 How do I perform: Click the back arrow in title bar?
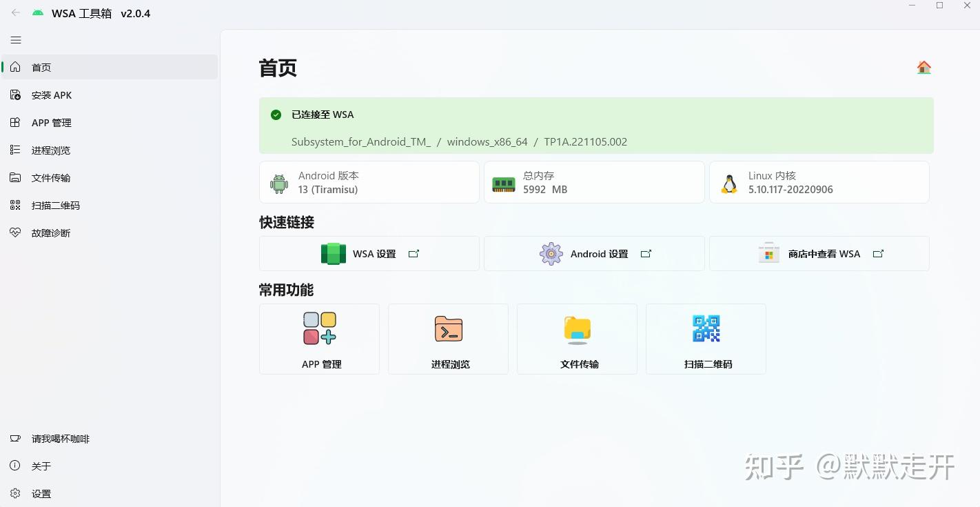[x=16, y=13]
